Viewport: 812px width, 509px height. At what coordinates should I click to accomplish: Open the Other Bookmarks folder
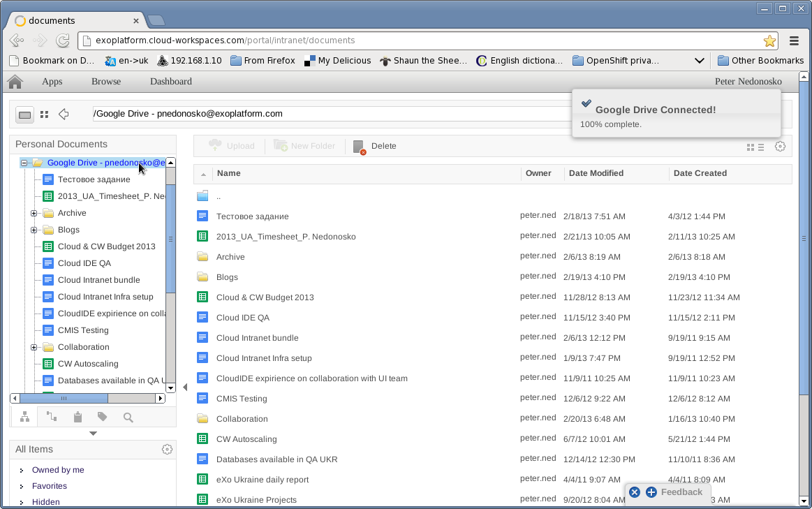(760, 61)
